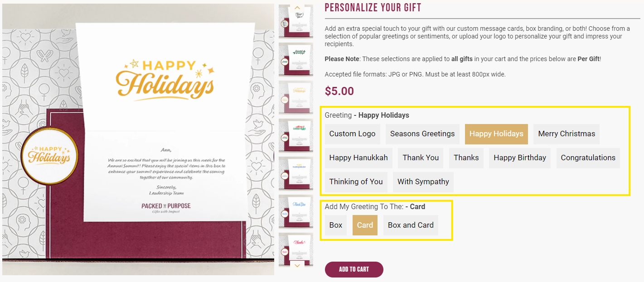Add the greeting to the Box only
Screen dimensions: 644x282
coord(336,225)
